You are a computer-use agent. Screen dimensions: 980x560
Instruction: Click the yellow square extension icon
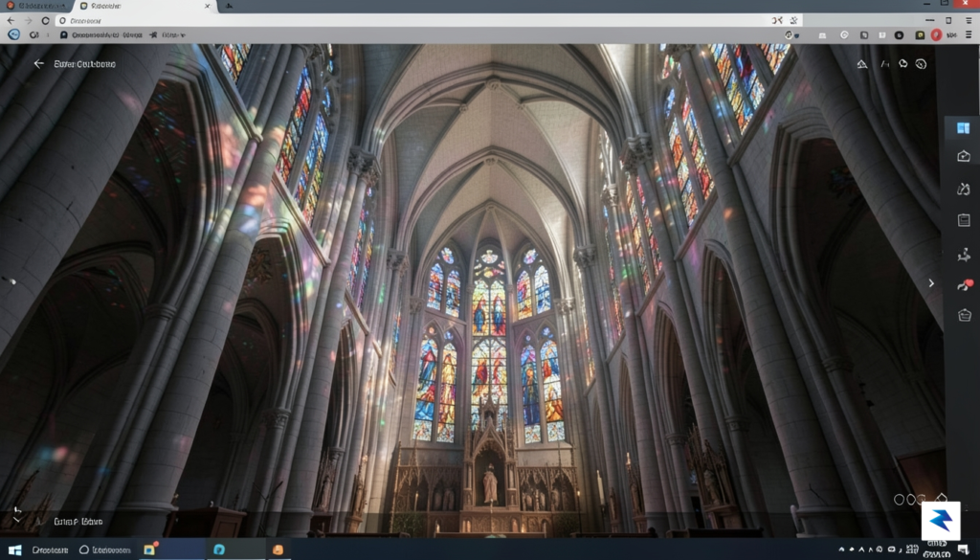(x=920, y=35)
